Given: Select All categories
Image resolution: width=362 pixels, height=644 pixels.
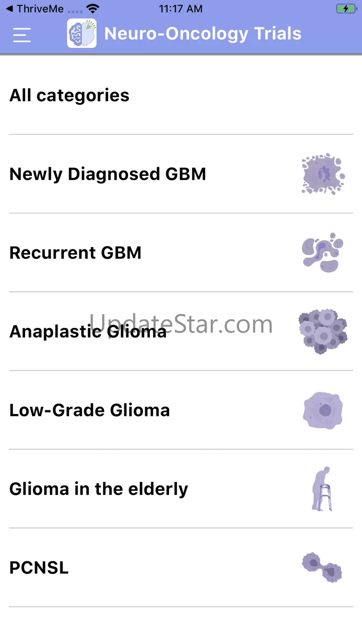Looking at the screenshot, I should click(70, 96).
